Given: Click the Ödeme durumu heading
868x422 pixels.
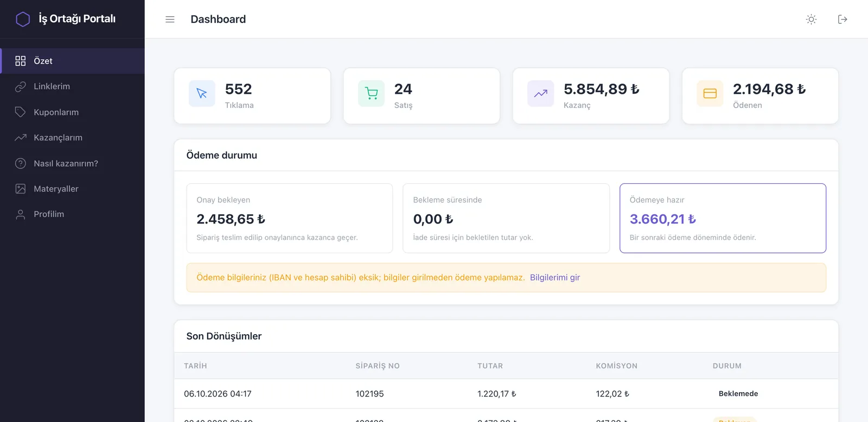Looking at the screenshot, I should pos(222,155).
